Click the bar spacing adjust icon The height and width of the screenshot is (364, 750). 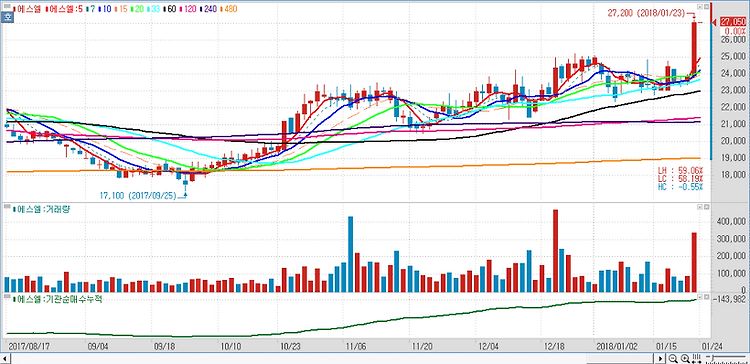pyautogui.click(x=697, y=358)
